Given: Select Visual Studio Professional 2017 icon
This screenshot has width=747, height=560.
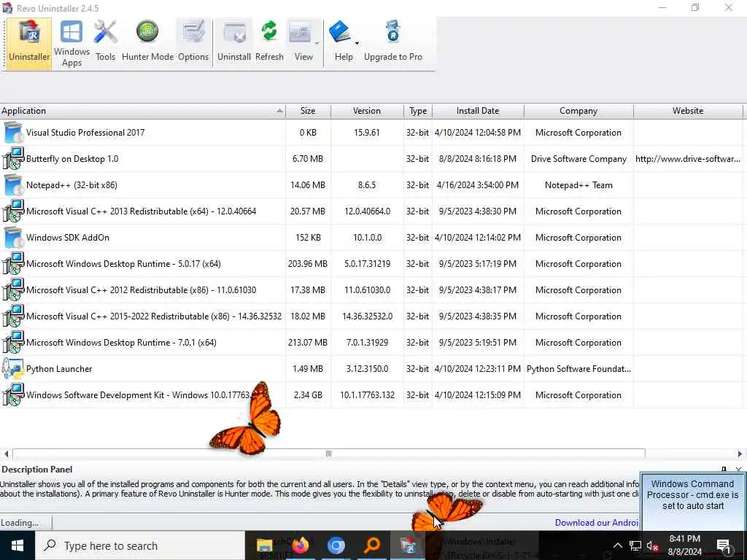Looking at the screenshot, I should (x=13, y=133).
